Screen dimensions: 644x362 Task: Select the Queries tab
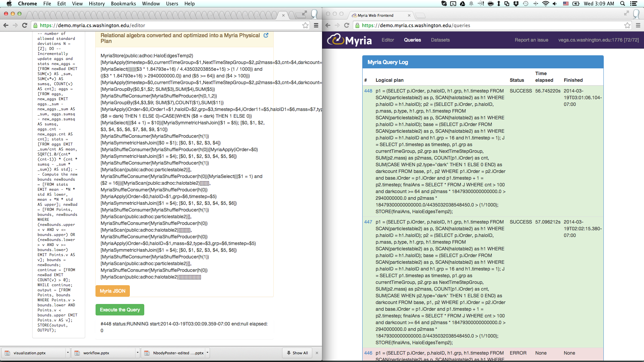pyautogui.click(x=412, y=40)
